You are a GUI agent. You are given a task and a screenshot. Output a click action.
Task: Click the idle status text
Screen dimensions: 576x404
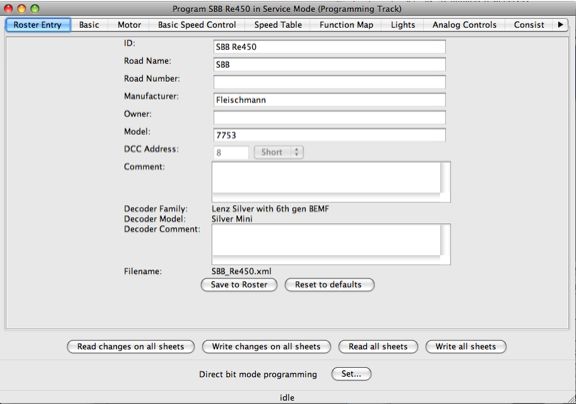(x=287, y=398)
